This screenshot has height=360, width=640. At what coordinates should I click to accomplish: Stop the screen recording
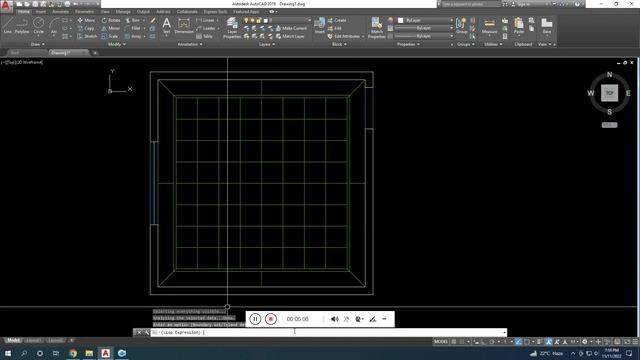coord(271,319)
